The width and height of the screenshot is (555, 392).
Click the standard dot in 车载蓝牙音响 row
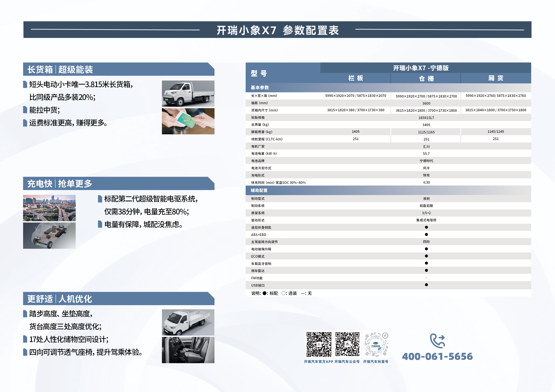[426, 263]
